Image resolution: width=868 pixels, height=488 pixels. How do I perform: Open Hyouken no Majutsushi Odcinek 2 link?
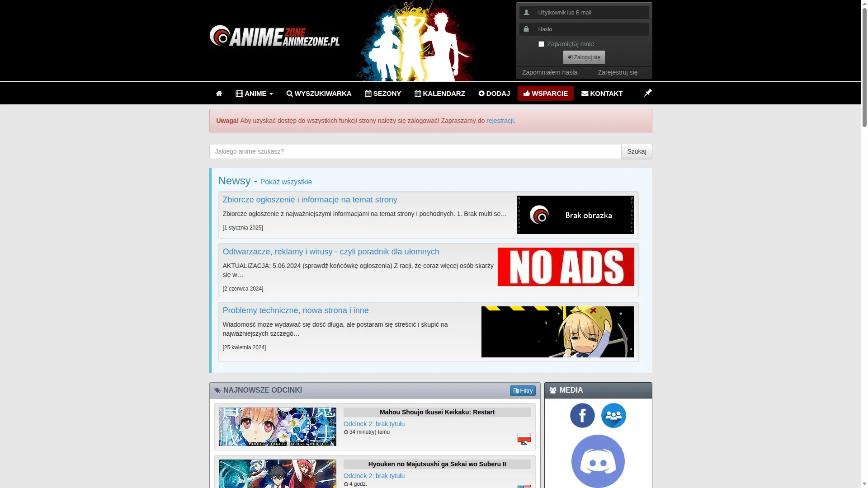(x=374, y=476)
